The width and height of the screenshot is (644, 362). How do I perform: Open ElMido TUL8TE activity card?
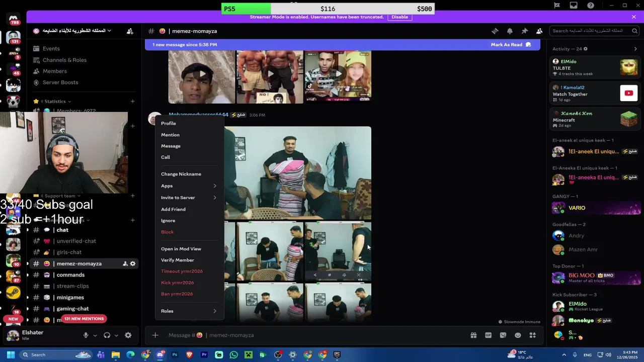(x=595, y=67)
